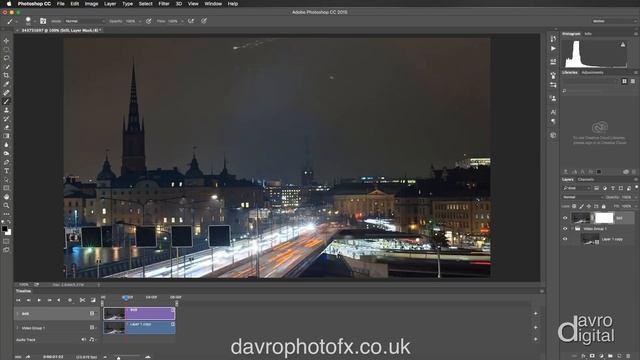Click histogram cached data warning triangle
The width and height of the screenshot is (640, 360).
(x=623, y=44)
